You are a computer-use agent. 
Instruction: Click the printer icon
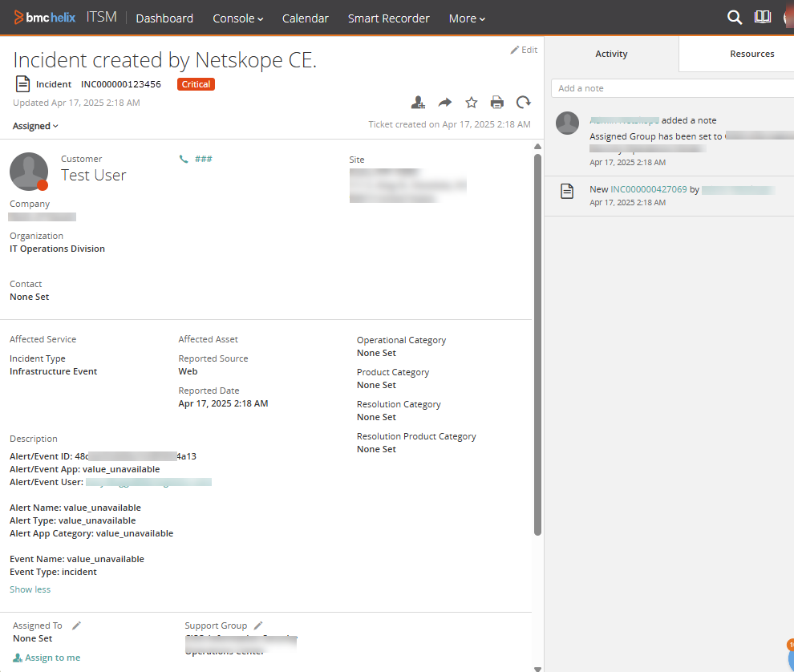pos(496,103)
